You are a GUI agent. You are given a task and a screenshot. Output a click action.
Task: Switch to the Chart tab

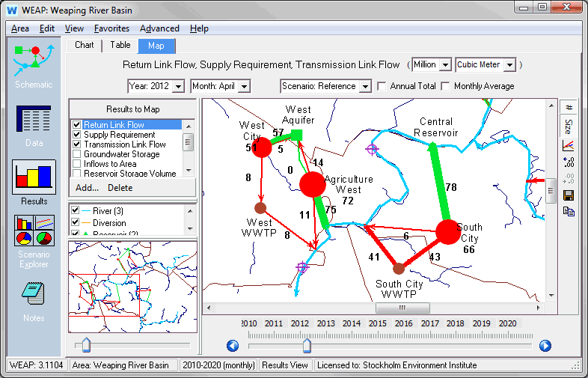click(x=85, y=45)
